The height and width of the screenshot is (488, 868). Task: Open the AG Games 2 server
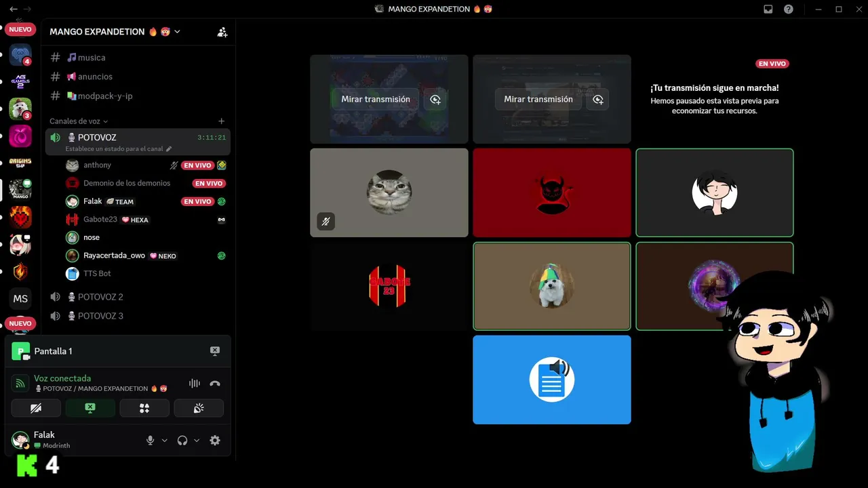click(20, 82)
